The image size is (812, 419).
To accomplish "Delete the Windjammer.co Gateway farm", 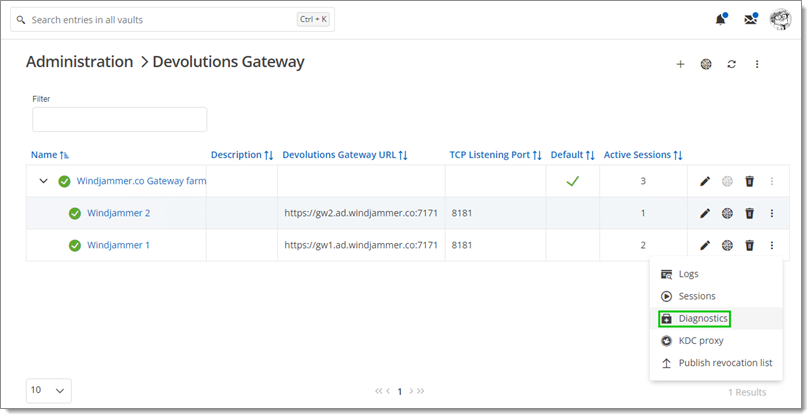I will [749, 181].
